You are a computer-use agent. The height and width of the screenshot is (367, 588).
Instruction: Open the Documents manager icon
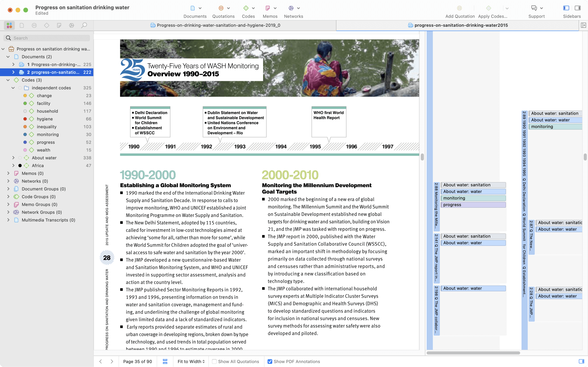tap(192, 8)
